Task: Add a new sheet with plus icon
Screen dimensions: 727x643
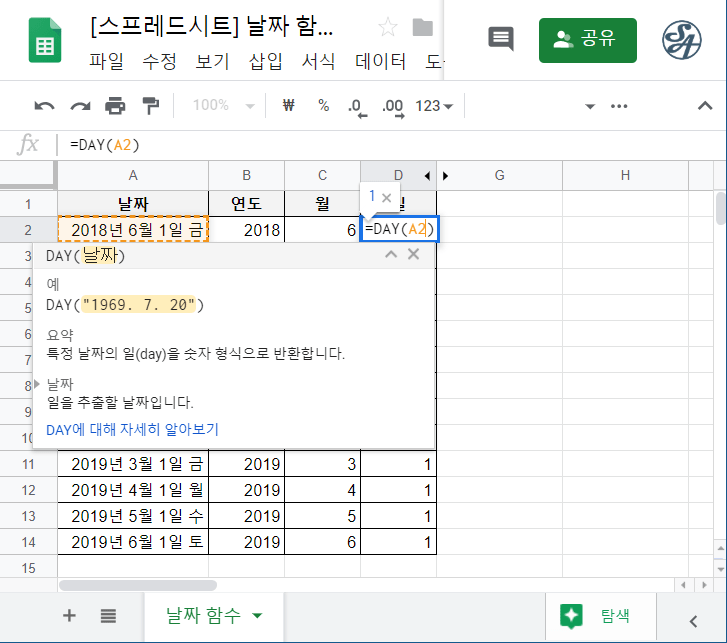Action: (x=69, y=615)
